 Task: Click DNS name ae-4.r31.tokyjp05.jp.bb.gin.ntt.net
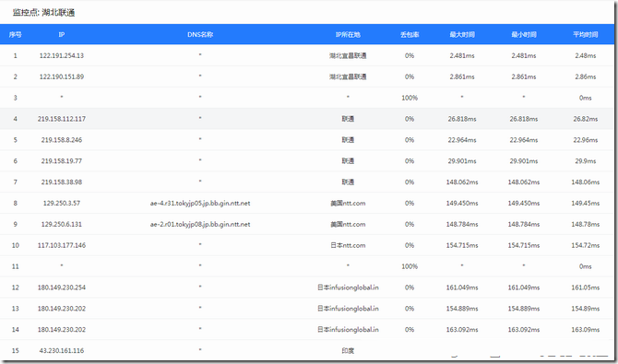pyautogui.click(x=200, y=204)
